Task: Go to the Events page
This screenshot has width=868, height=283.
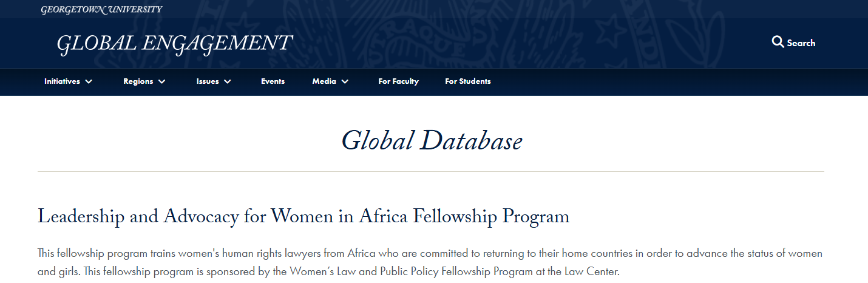Action: coord(273,81)
